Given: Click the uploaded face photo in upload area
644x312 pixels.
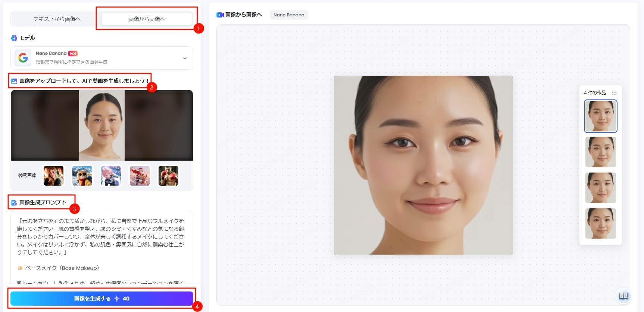Looking at the screenshot, I should [102, 125].
